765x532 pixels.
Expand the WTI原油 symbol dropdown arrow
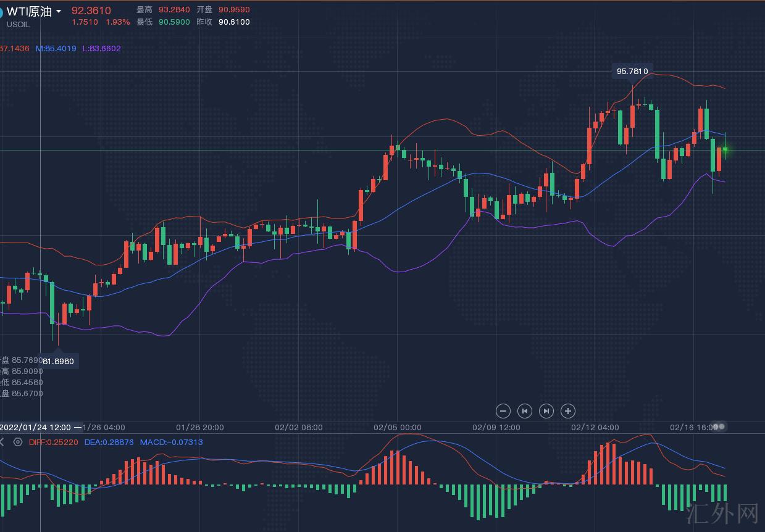coord(59,12)
